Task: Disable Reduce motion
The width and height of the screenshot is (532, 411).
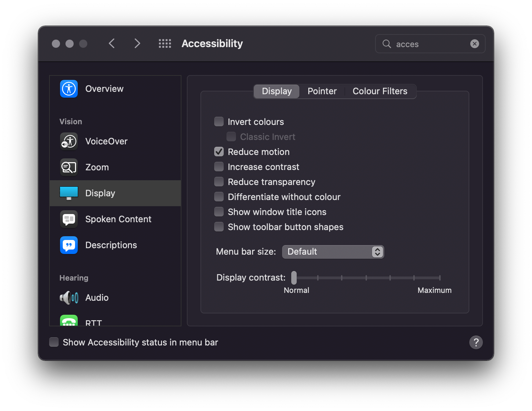Action: click(219, 151)
